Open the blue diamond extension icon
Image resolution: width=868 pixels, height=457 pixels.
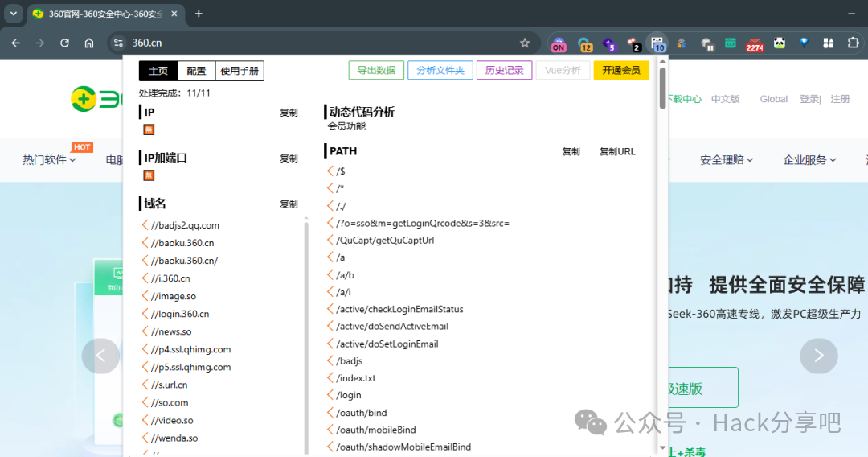tap(805, 43)
